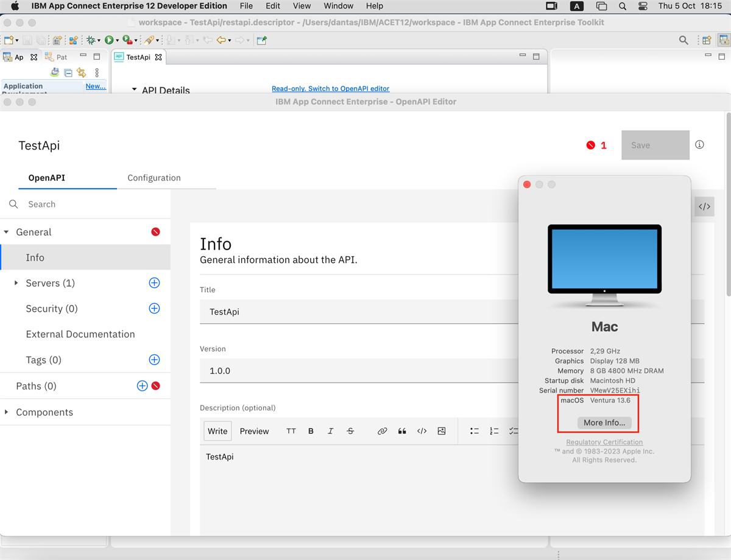Expand the Components section
731x560 pixels.
[x=7, y=412]
